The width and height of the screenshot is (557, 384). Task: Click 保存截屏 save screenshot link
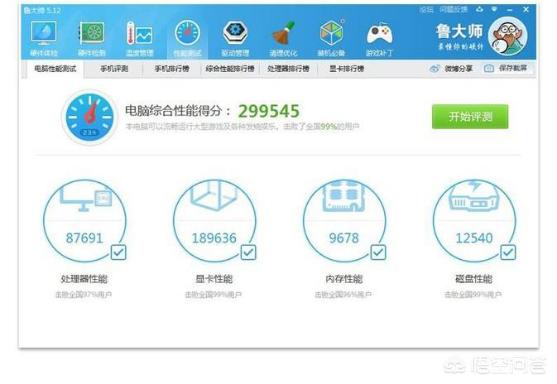513,68
